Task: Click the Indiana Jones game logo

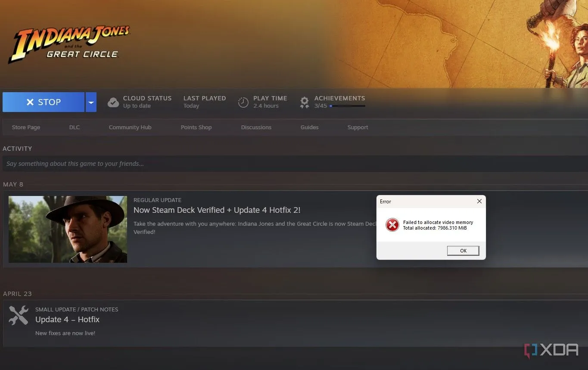Action: click(x=69, y=45)
